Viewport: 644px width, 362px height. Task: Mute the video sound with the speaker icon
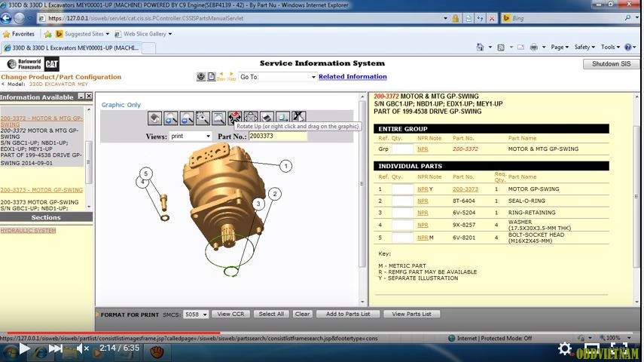click(83, 349)
